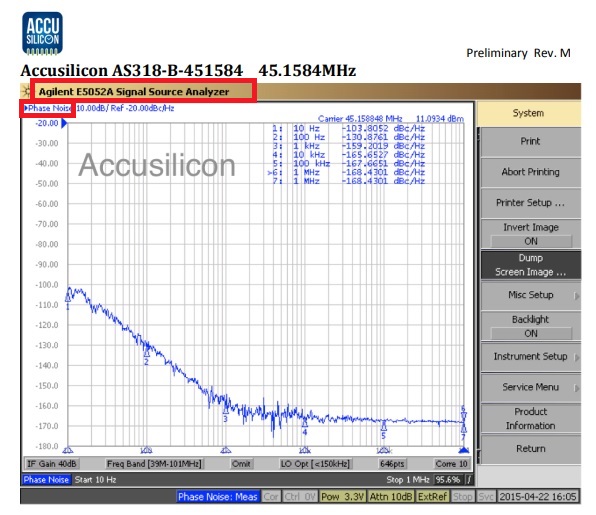The width and height of the screenshot is (596, 515).
Task: Open Printer Setup menu
Action: 530,203
